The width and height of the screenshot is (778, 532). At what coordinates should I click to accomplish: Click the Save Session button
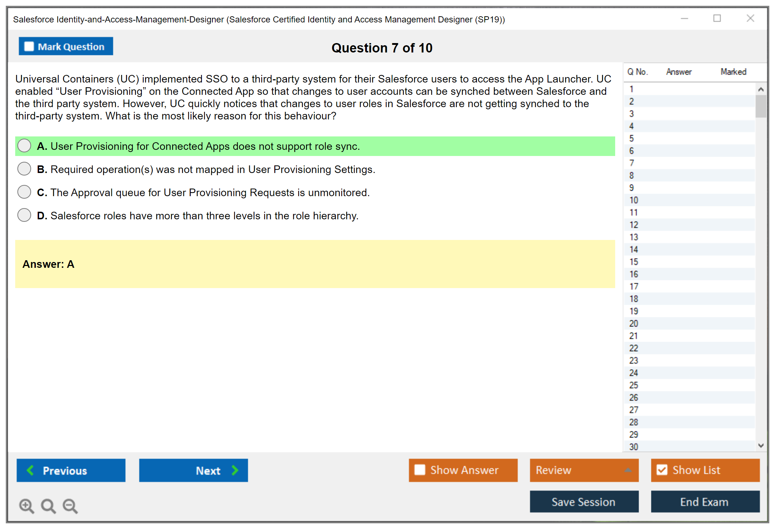[x=584, y=502]
